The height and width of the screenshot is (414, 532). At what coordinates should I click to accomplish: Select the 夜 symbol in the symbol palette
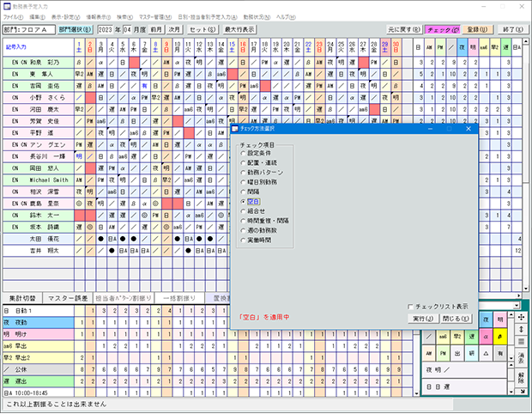coord(486,320)
